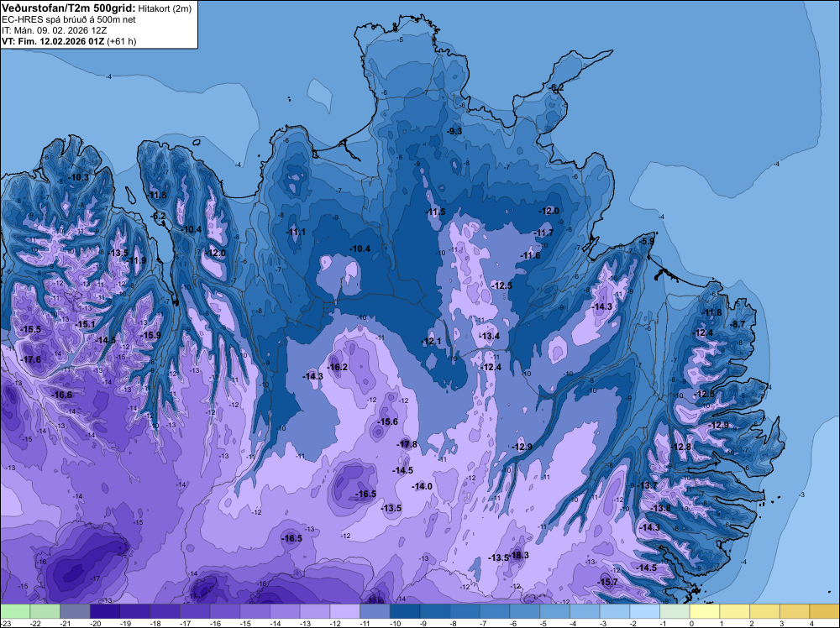Click the -12.8 temperature label
The image size is (840, 628).
[x=681, y=447]
